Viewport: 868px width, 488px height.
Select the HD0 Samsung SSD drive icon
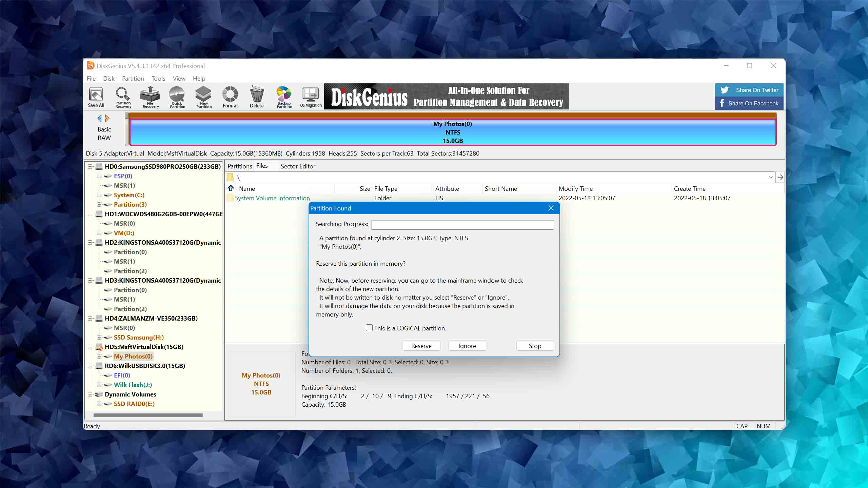coord(99,167)
